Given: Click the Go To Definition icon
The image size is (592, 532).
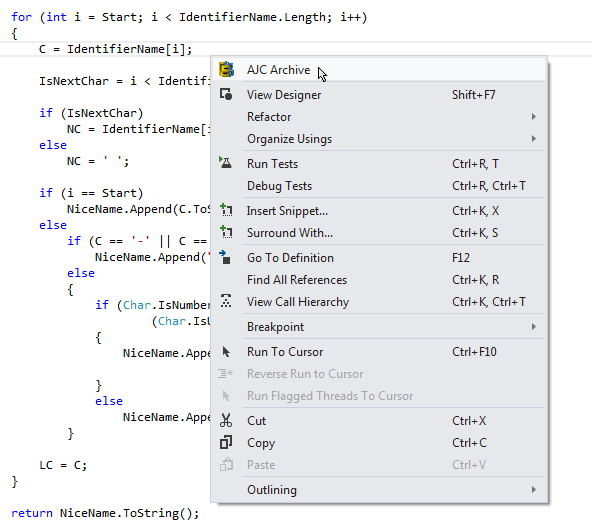Looking at the screenshot, I should point(225,257).
